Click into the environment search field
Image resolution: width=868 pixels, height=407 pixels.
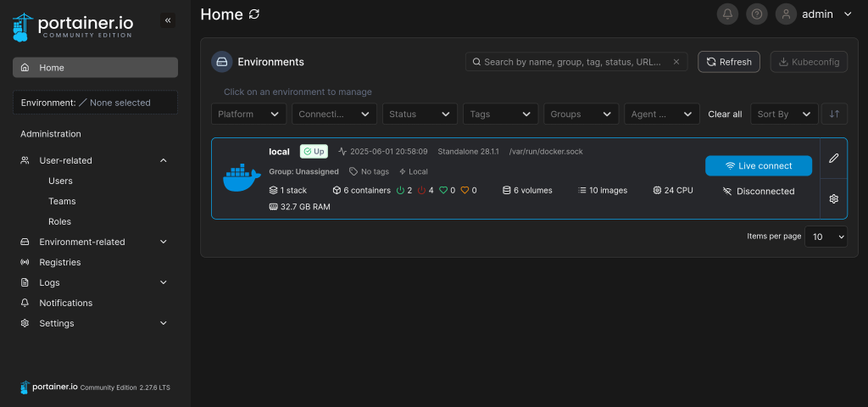(572, 62)
